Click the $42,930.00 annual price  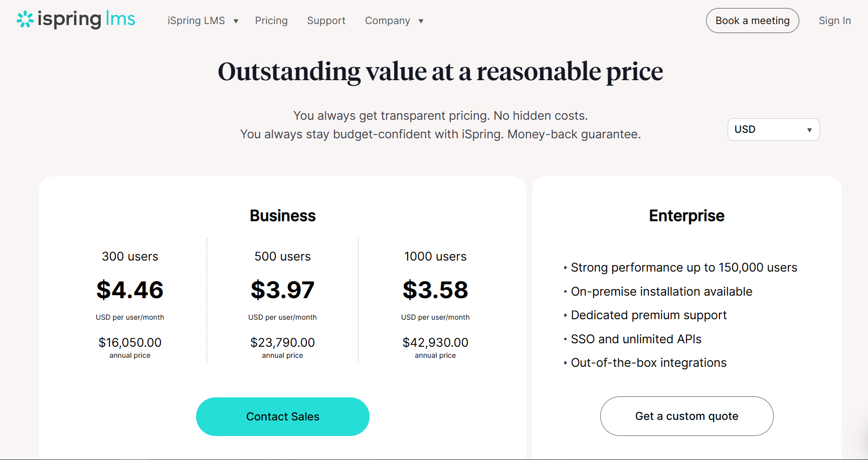(435, 342)
